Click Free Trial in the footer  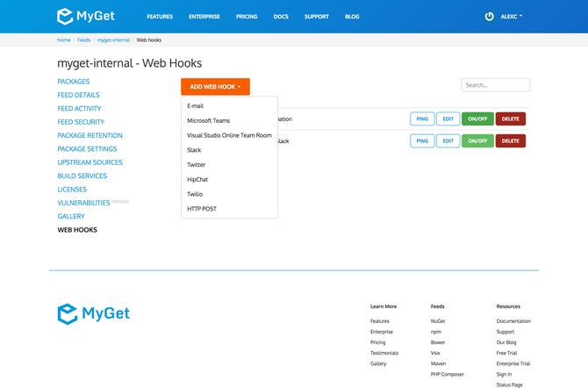(x=506, y=353)
